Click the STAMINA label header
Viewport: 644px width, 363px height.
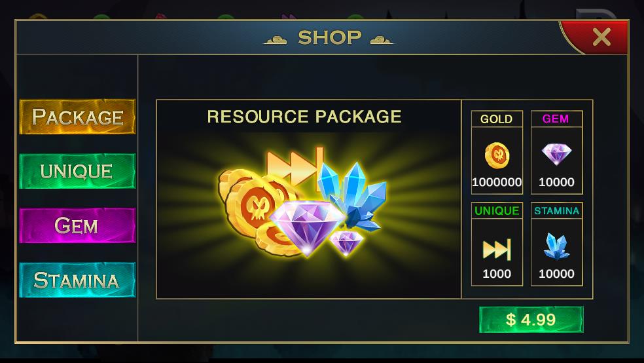[x=556, y=210]
